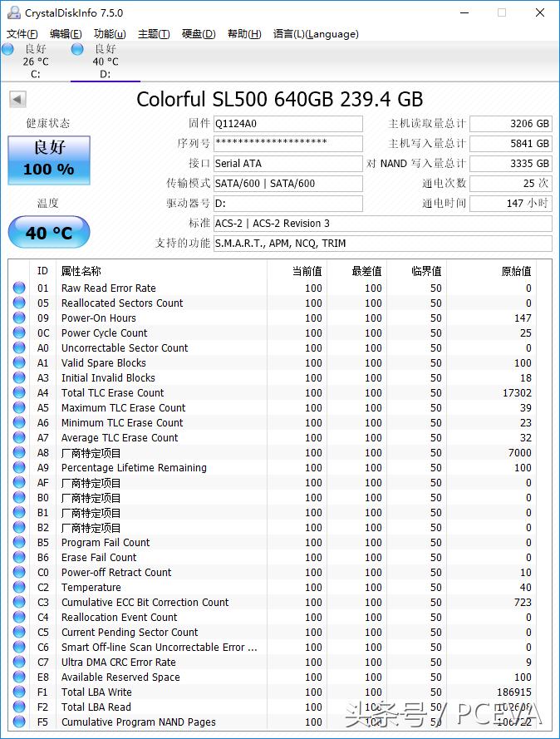The height and width of the screenshot is (739, 560).
Task: Click the status dot for Average TLC Erase Count
Action: pos(19,437)
